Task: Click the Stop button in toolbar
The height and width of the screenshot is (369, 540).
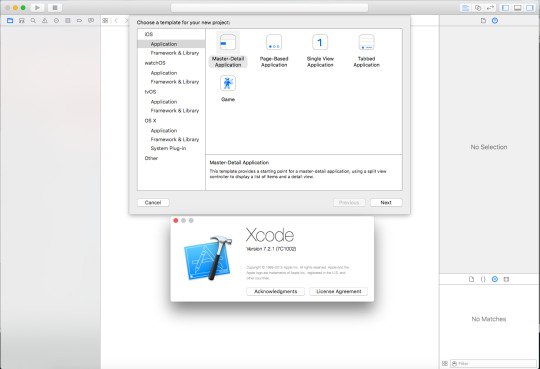Action: [55, 7]
